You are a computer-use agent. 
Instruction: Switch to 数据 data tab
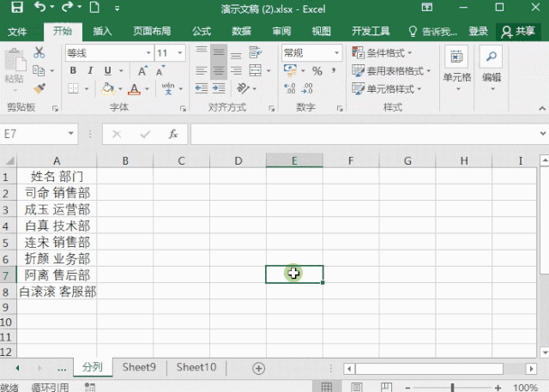click(242, 32)
